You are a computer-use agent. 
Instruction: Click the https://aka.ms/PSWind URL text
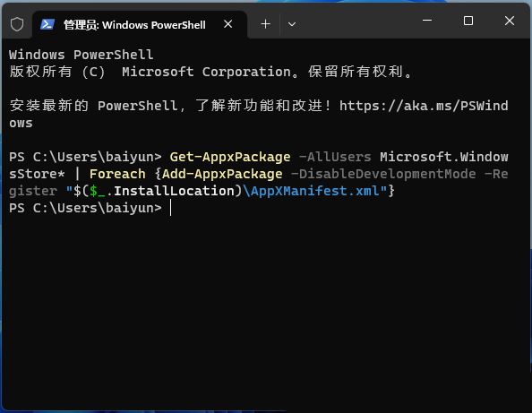pos(424,106)
